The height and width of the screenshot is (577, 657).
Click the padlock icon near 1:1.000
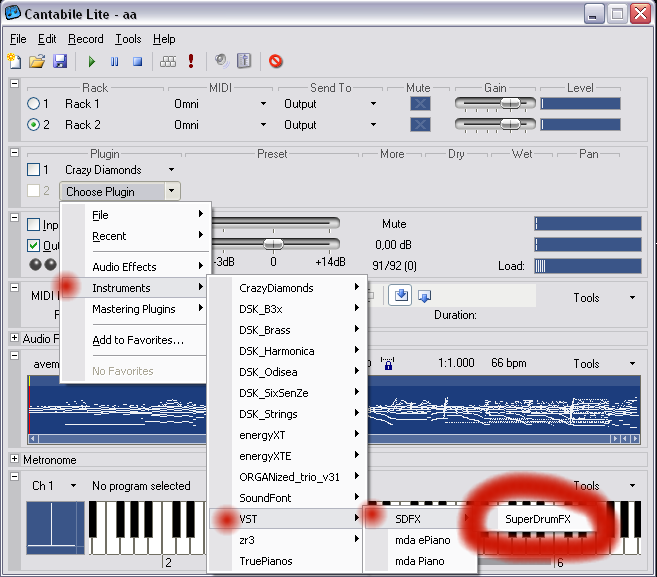pos(388,363)
